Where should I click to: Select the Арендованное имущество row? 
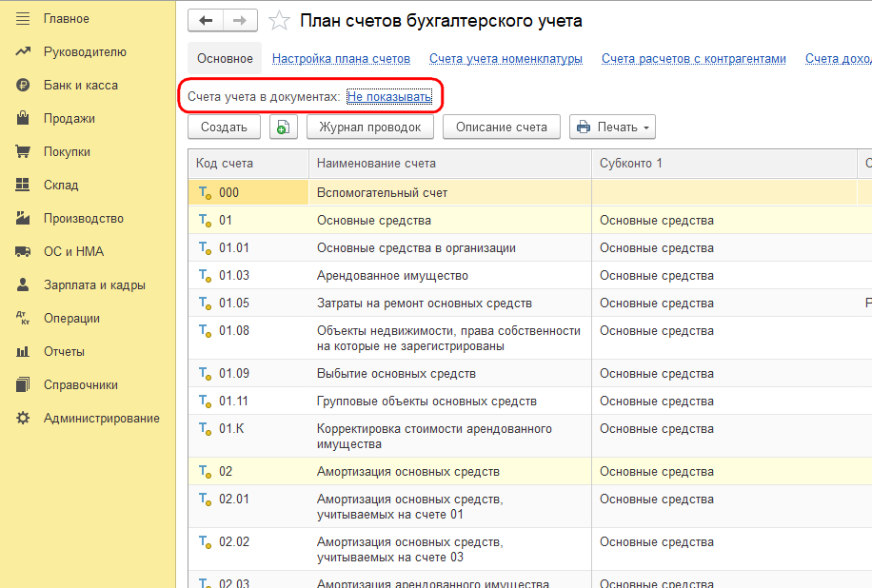click(x=529, y=276)
